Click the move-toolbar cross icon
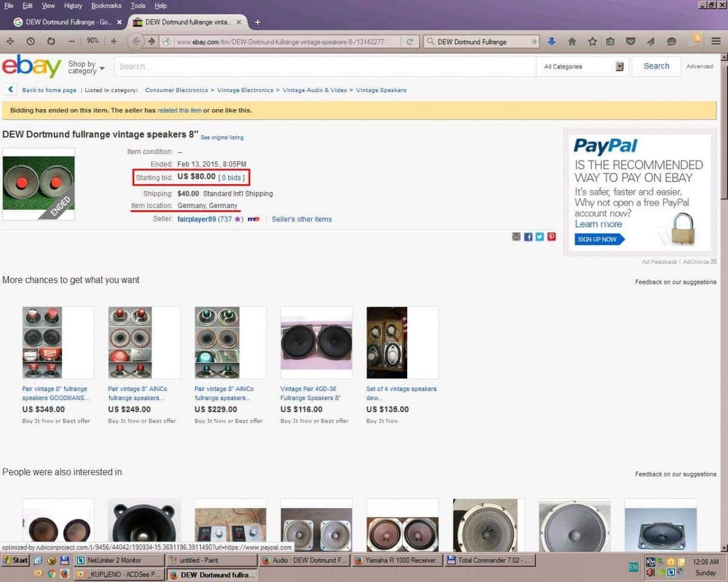728x582 pixels. 10,41
